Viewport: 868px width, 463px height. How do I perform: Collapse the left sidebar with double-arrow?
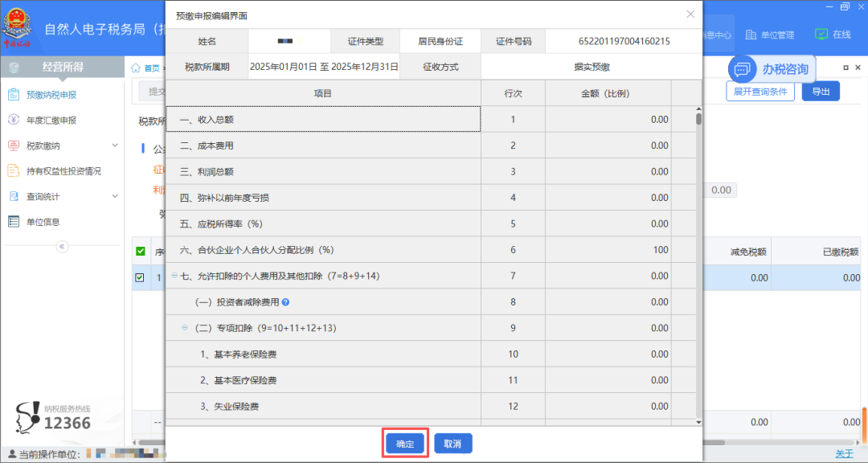pyautogui.click(x=62, y=246)
